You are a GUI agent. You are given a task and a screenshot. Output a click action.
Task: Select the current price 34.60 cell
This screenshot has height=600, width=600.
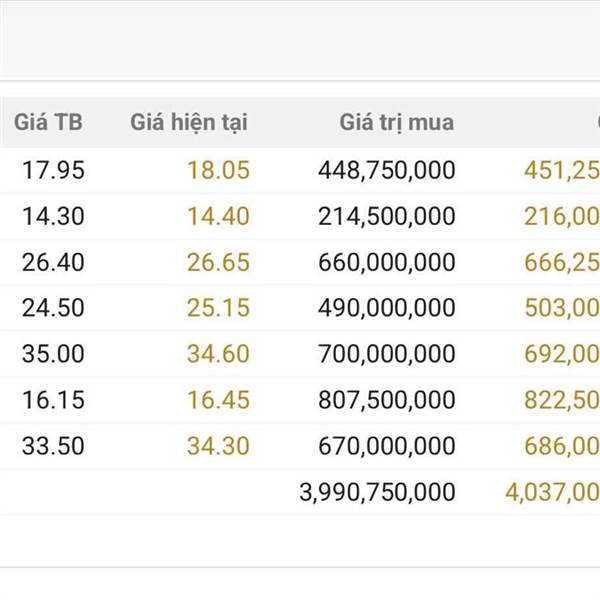point(218,354)
